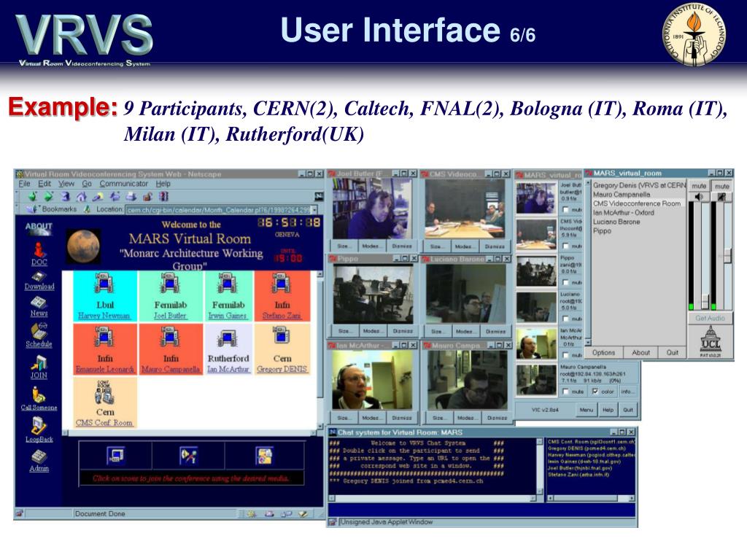The image size is (747, 560).
Task: Toggle the mute checkbox beside Ian McArthur thumbnail
Action: pyautogui.click(x=565, y=355)
